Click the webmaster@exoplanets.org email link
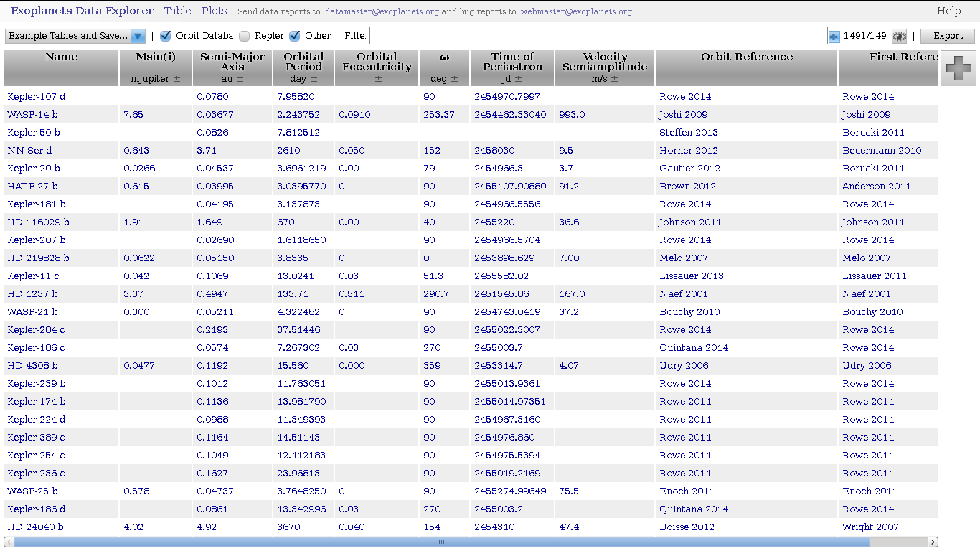 tap(576, 11)
